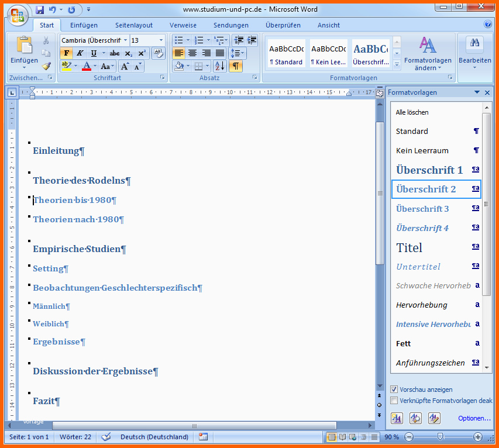
Task: Increase paragraph indent
Action: click(252, 40)
